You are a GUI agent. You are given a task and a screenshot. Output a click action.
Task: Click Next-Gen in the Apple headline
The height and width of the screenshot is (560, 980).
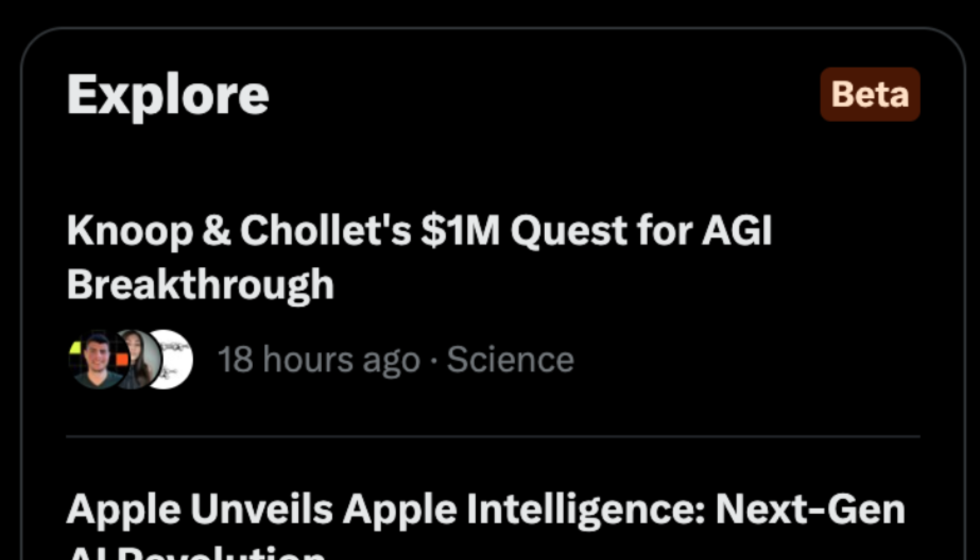(x=810, y=510)
